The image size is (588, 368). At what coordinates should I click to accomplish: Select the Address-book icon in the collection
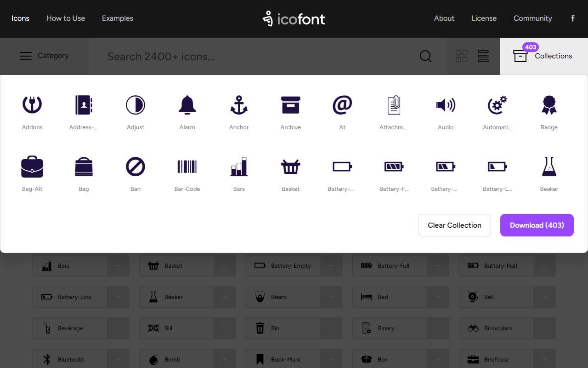tap(84, 105)
